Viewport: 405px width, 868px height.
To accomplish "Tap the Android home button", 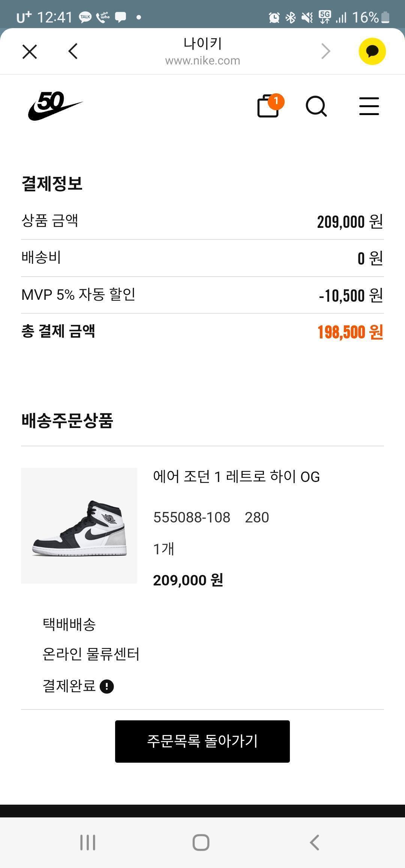I will (201, 843).
